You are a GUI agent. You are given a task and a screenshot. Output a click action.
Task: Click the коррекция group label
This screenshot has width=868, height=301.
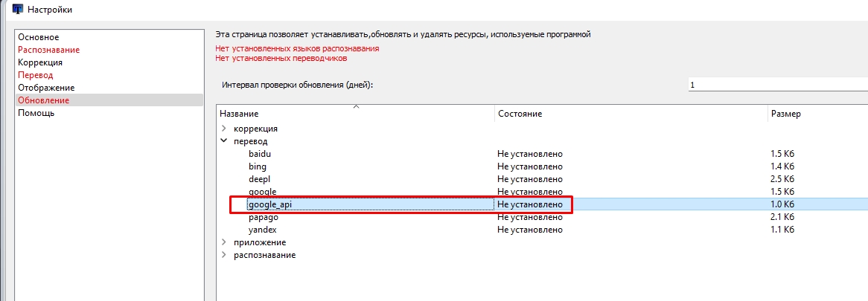coord(256,128)
